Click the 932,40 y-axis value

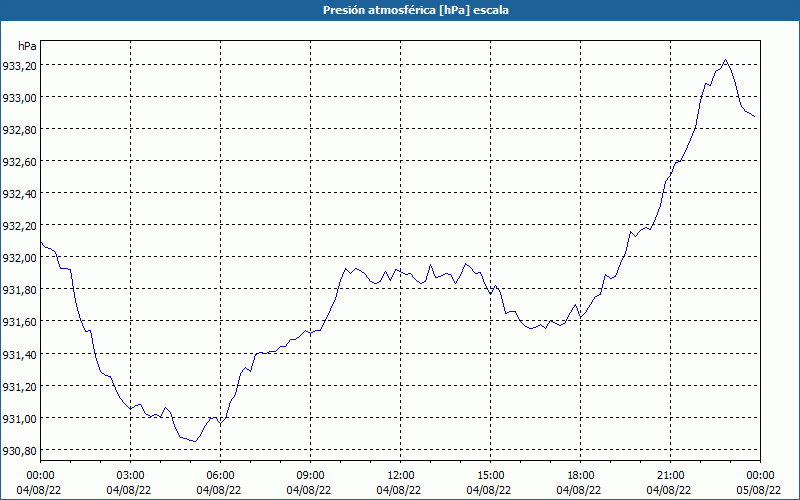click(20, 194)
